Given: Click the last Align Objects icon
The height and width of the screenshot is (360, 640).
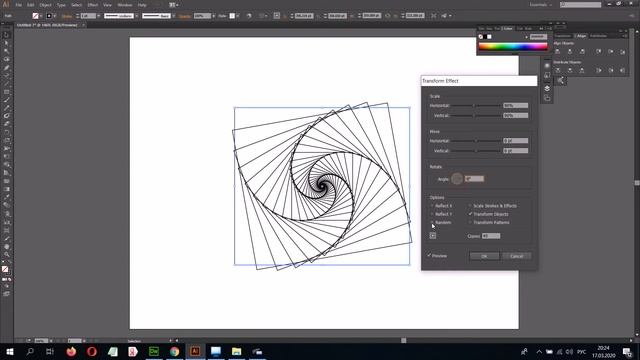Looking at the screenshot, I should click(622, 51).
